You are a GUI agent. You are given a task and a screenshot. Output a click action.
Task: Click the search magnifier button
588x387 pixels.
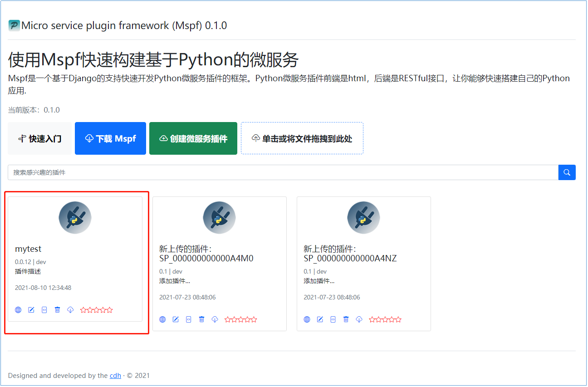click(x=567, y=172)
